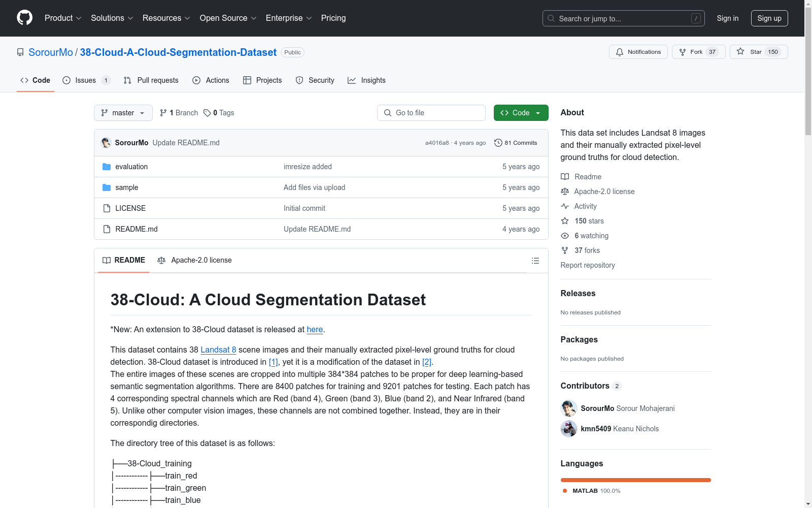Switch to the Security tab
The image size is (812, 508).
pyautogui.click(x=315, y=80)
